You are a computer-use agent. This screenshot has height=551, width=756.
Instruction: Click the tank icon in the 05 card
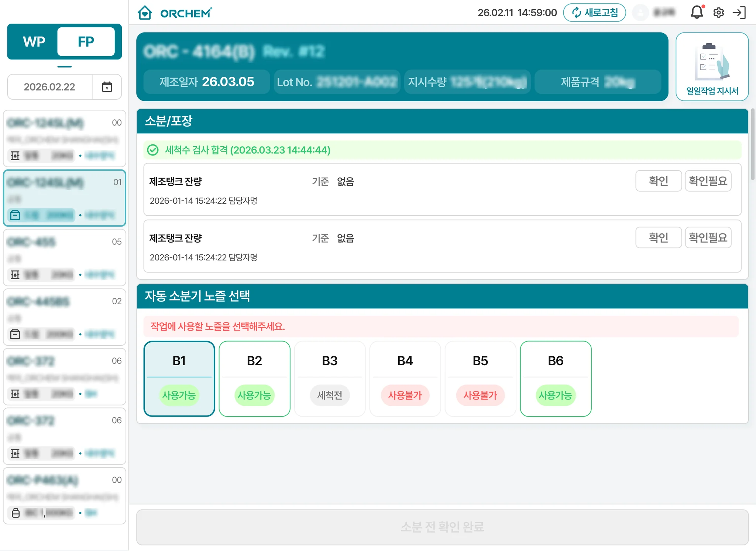[15, 275]
